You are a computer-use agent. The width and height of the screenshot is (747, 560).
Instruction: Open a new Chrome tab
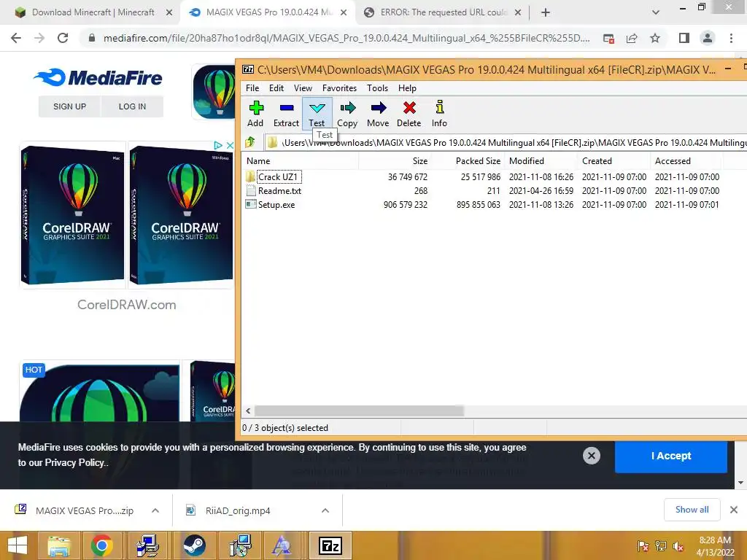(546, 13)
